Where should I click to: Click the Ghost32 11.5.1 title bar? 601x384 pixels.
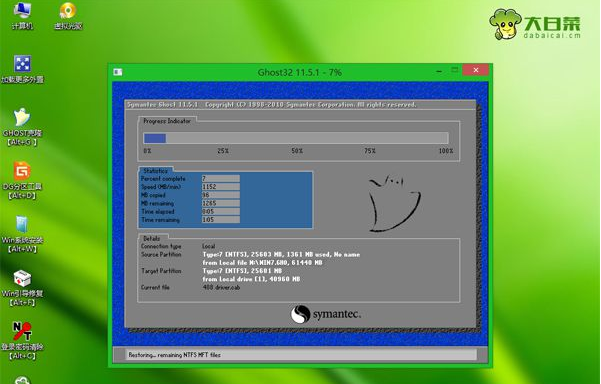tap(299, 72)
